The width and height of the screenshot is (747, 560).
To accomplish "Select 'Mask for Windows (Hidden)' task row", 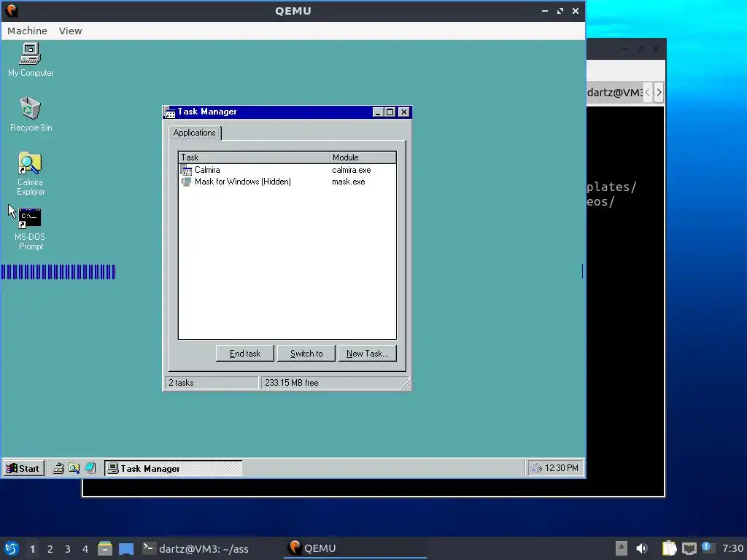I will [287, 182].
